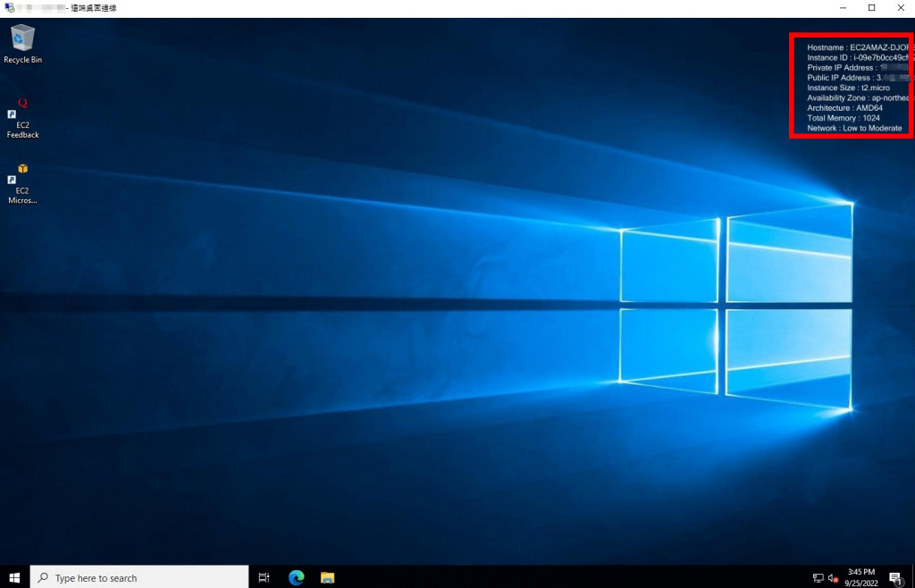Image resolution: width=915 pixels, height=588 pixels.
Task: Minimize the Remote Desktop Connection window
Action: tap(844, 8)
